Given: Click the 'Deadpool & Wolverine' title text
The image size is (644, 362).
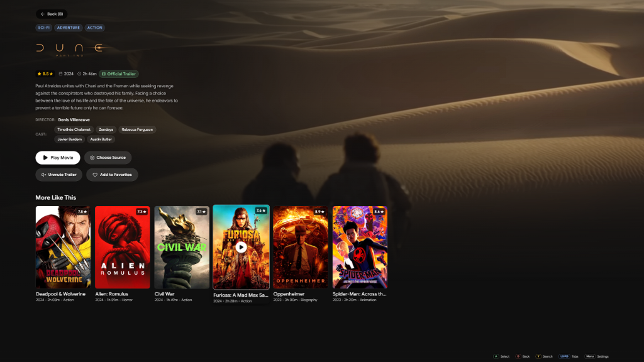Looking at the screenshot, I should pos(61,294).
